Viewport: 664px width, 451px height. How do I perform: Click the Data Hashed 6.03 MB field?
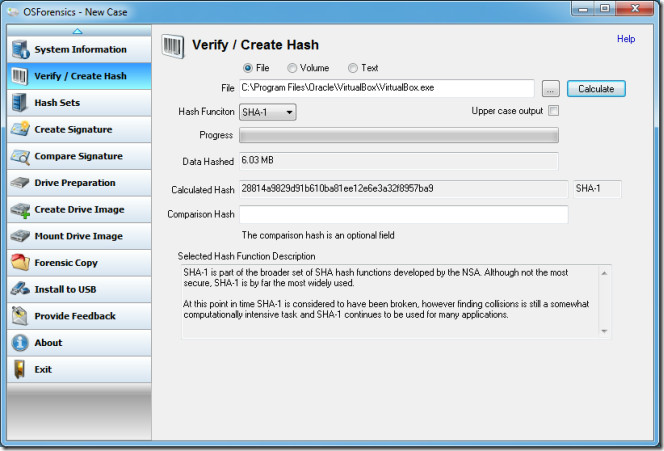[399, 161]
